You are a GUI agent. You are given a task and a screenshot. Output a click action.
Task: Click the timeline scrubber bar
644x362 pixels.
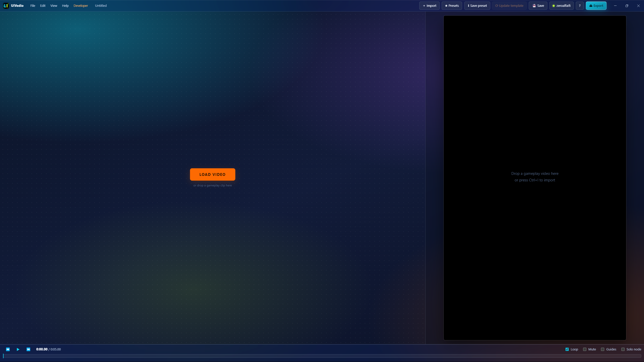click(322, 356)
